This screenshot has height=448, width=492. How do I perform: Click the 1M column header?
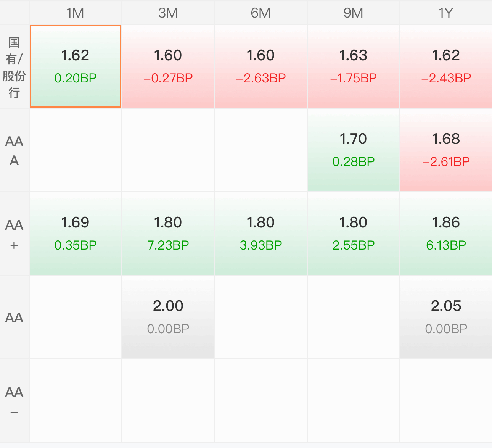click(x=76, y=13)
